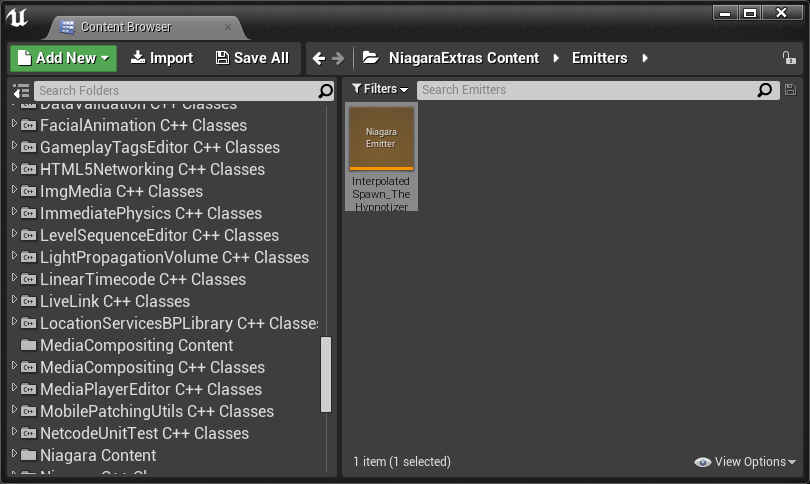Select FacialAnimation C++ Classes row

165,125
